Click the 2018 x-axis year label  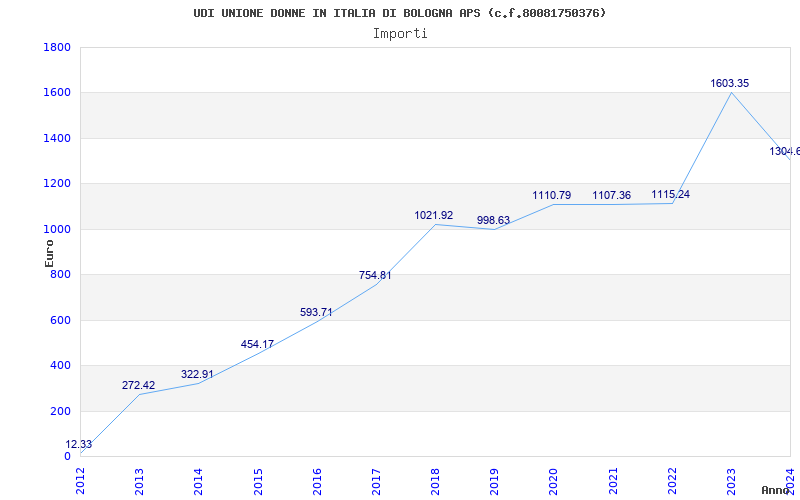(x=435, y=481)
